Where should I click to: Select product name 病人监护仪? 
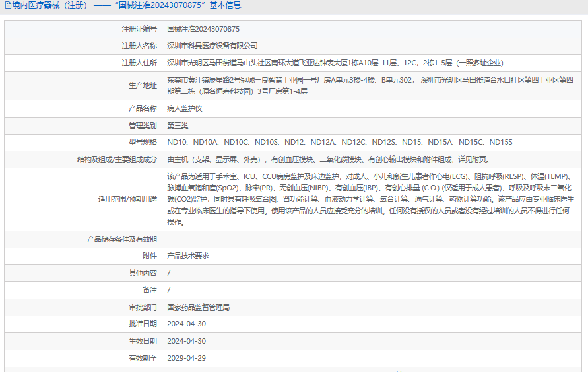click(185, 108)
